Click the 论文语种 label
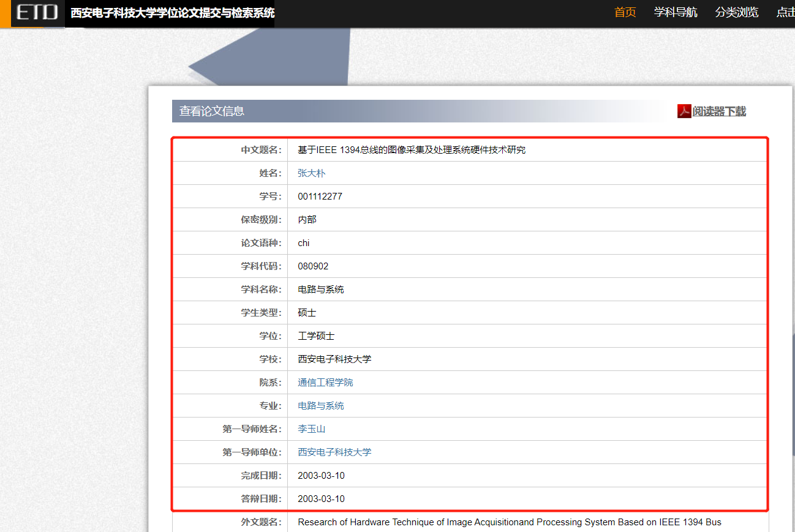 click(262, 243)
